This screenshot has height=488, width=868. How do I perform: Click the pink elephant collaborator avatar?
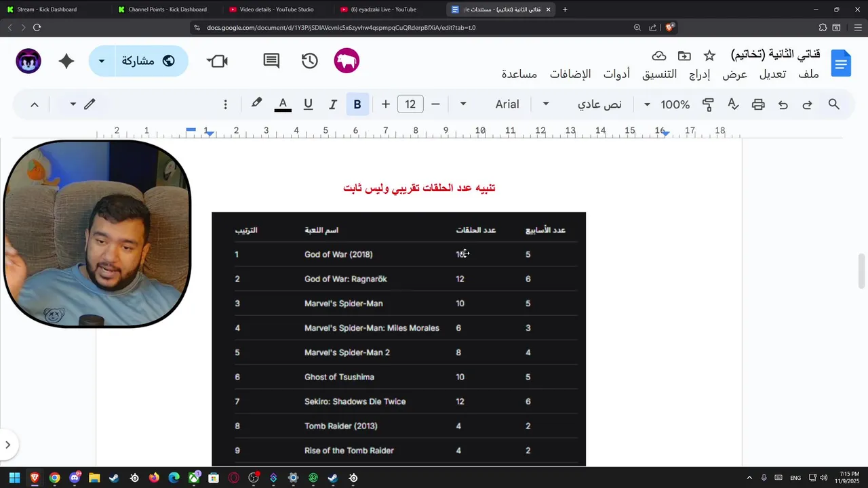(x=347, y=61)
